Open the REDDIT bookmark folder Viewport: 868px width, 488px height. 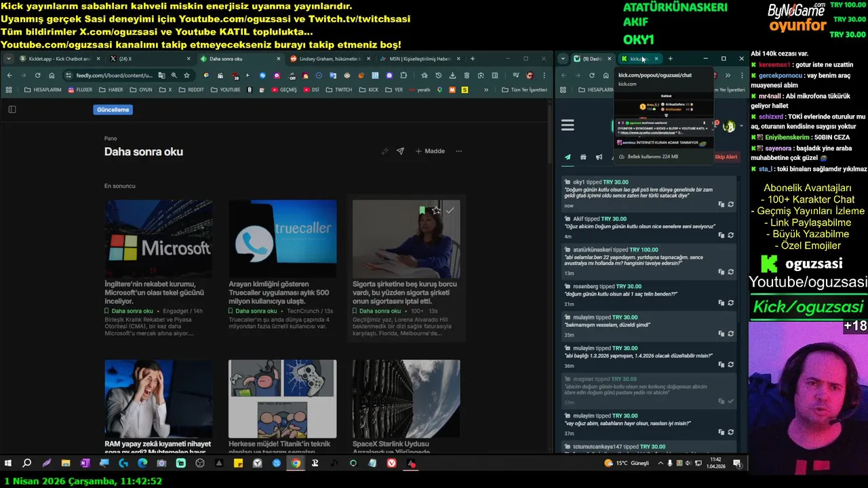[x=191, y=89]
